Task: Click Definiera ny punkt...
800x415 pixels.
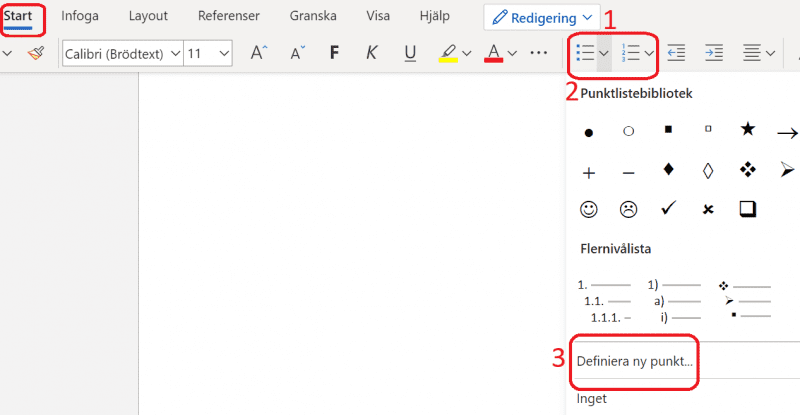Action: [x=634, y=361]
